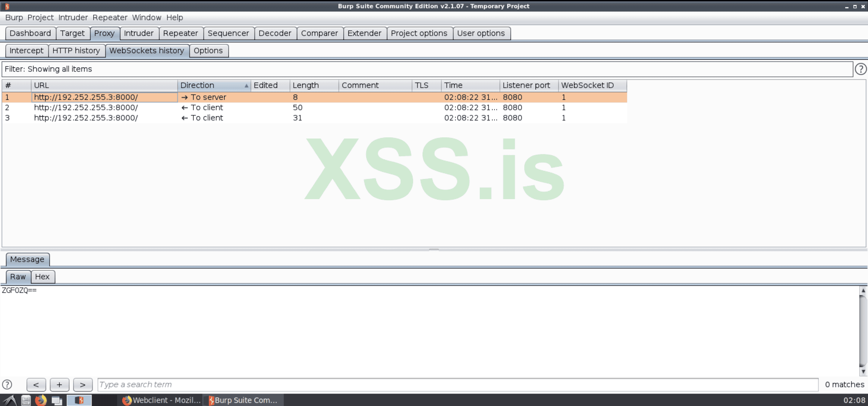
Task: Click the search term input field
Action: [457, 384]
